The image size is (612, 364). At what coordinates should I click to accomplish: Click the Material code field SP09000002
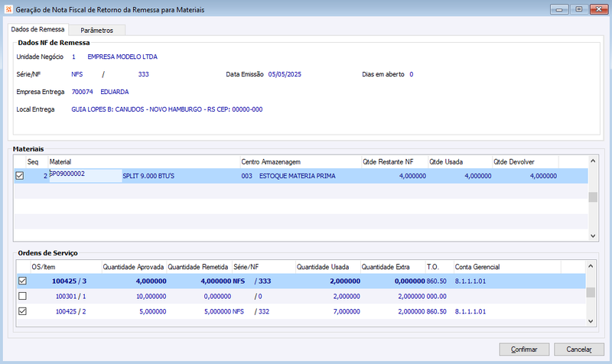(x=86, y=176)
